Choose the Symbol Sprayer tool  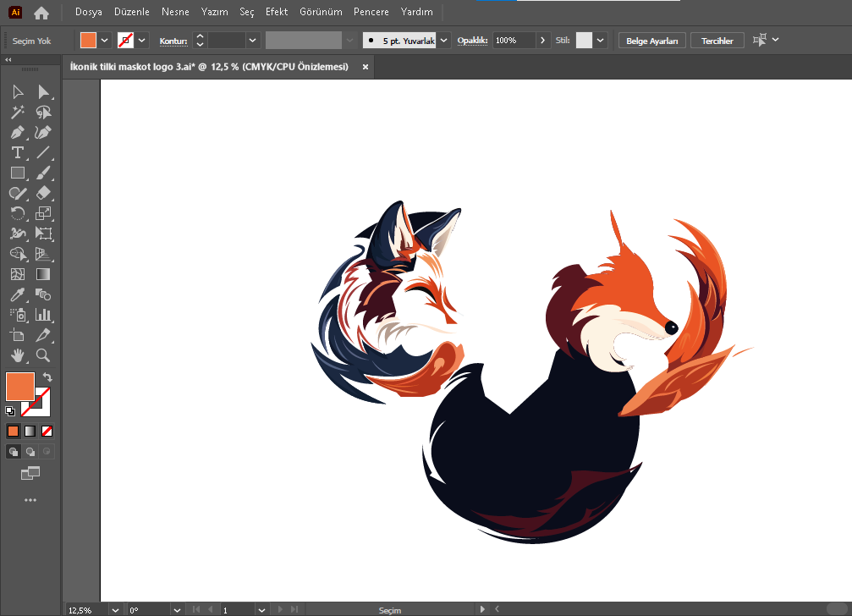pos(18,315)
